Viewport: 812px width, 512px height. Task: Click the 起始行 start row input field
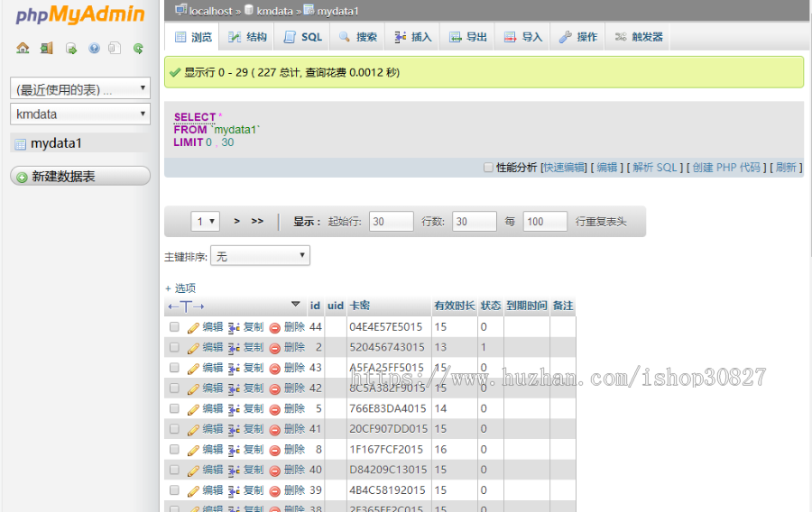[391, 222]
